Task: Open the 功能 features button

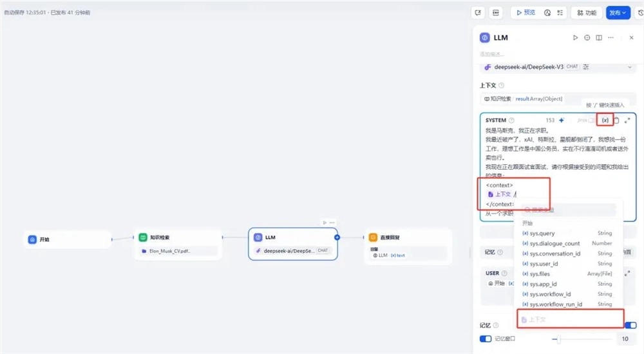Action: point(587,13)
